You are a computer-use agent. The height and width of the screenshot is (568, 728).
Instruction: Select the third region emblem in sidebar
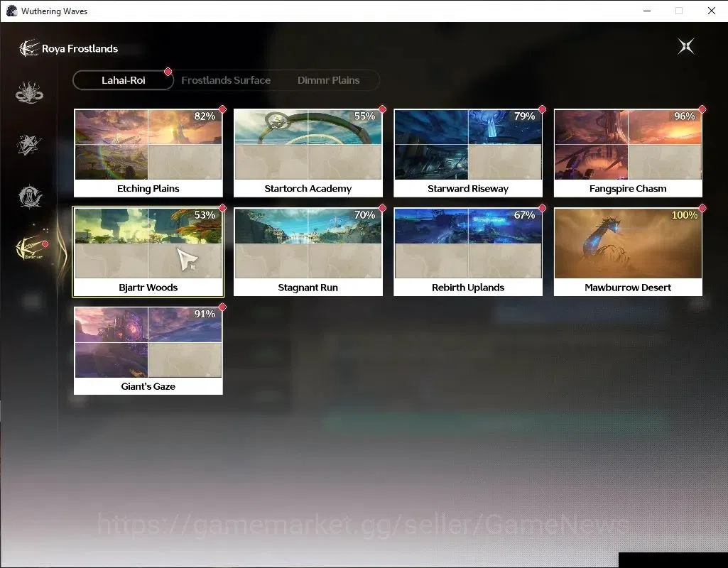tap(30, 196)
